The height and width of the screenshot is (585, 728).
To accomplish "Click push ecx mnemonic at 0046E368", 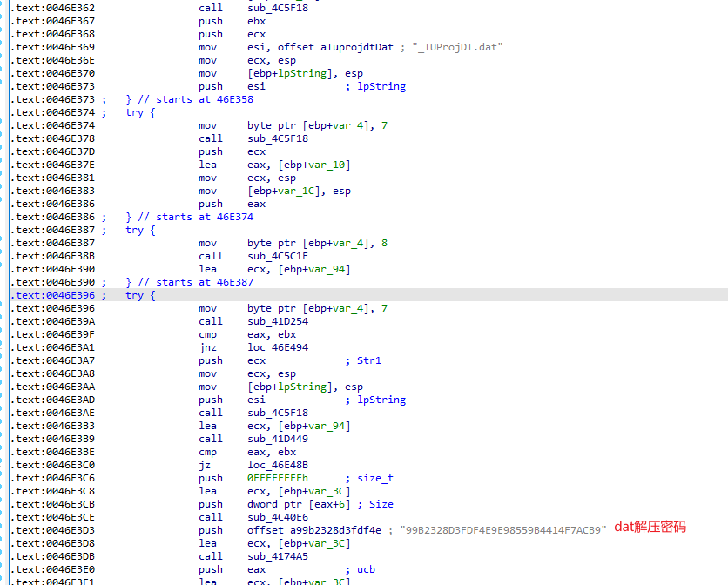I will point(233,34).
